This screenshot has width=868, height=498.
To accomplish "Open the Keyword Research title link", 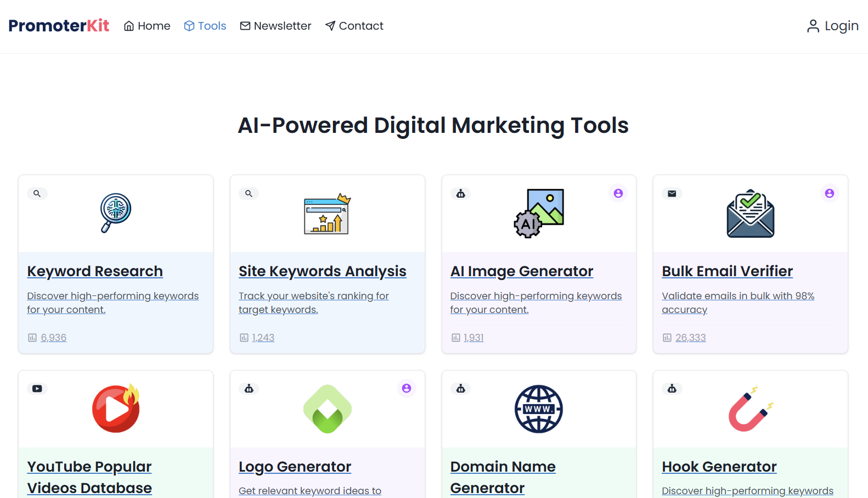I will [x=95, y=271].
